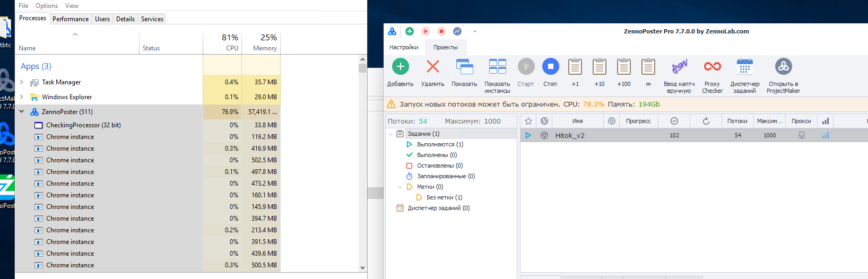Add hundred runs with +100 icon

tap(624, 66)
